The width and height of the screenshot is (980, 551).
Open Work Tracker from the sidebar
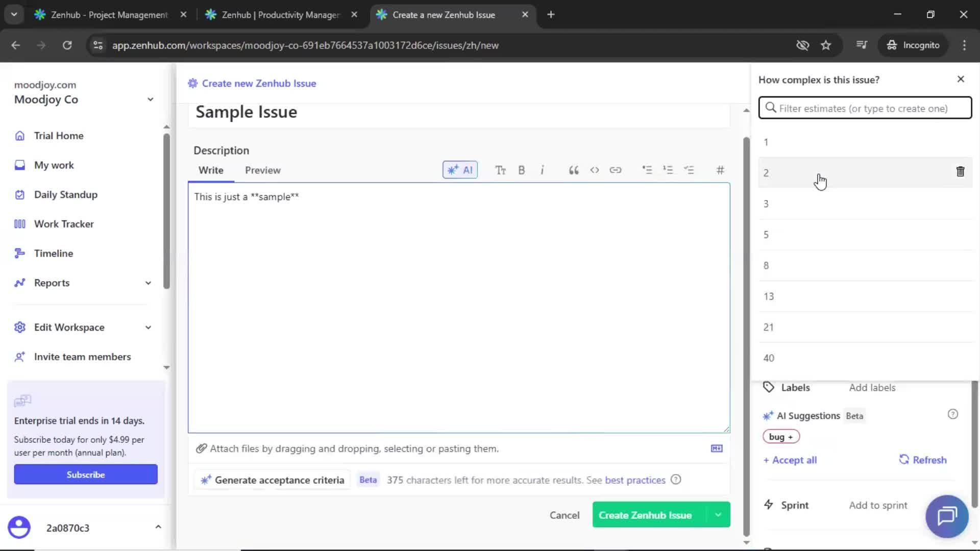63,223
